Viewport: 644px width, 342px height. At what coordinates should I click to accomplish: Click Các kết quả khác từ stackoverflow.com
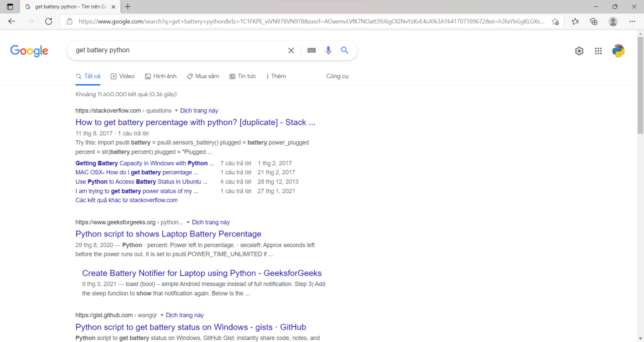tap(126, 201)
